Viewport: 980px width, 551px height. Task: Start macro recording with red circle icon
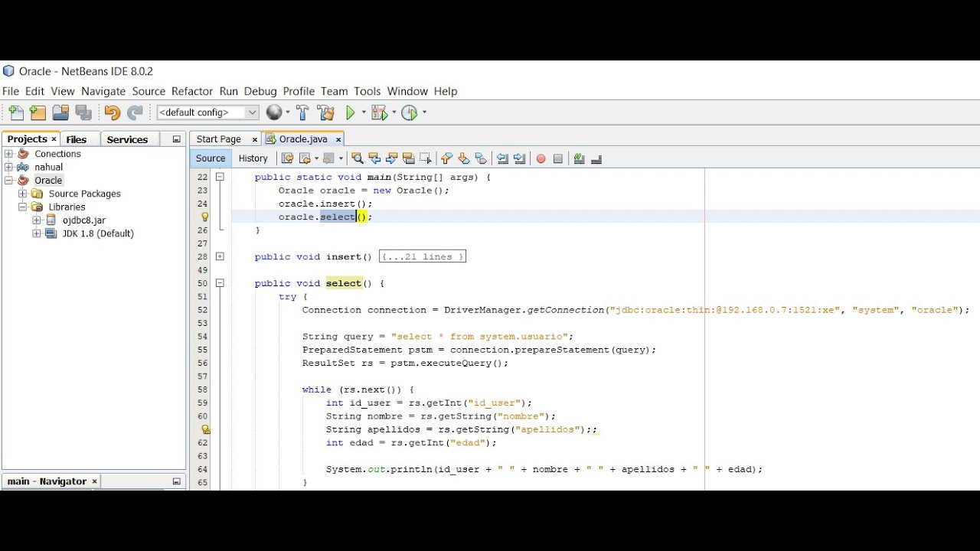(x=541, y=158)
